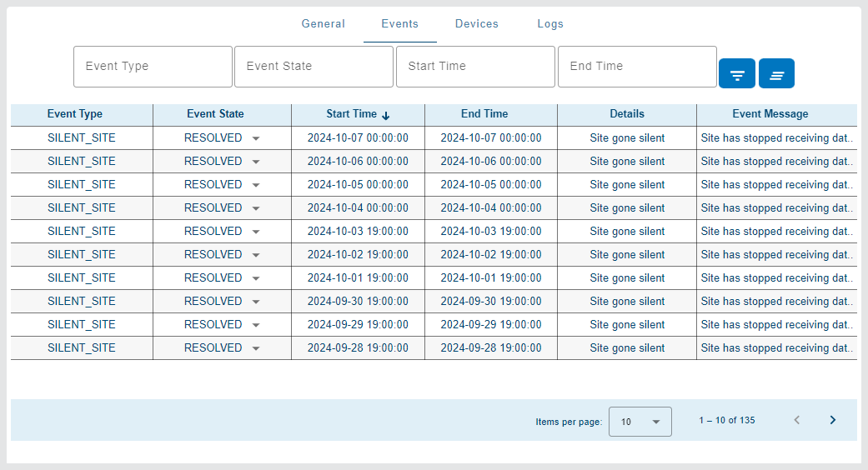Click the Start Time sort arrow icon

pos(386,115)
